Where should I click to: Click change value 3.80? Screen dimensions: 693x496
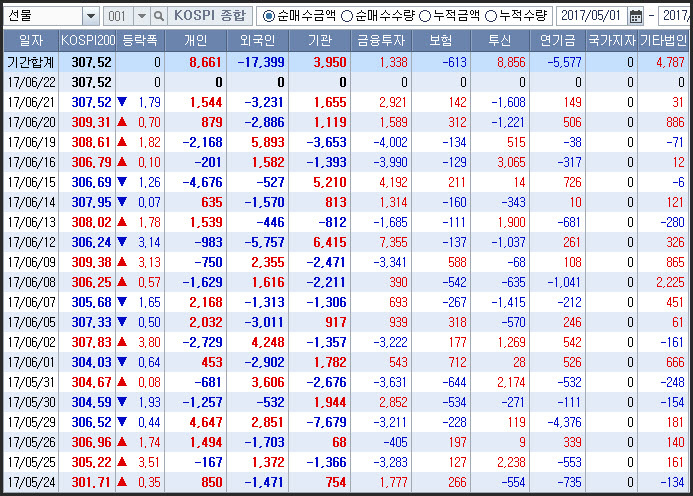149,342
